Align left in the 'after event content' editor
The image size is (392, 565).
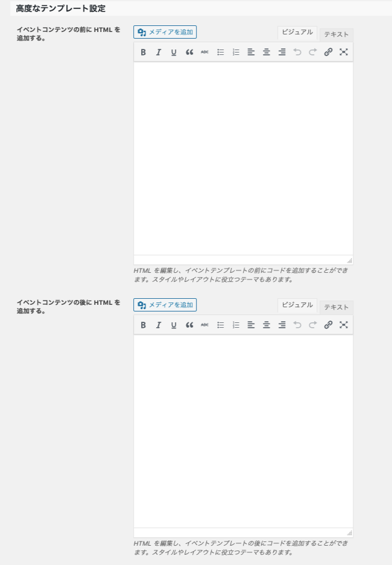click(251, 325)
